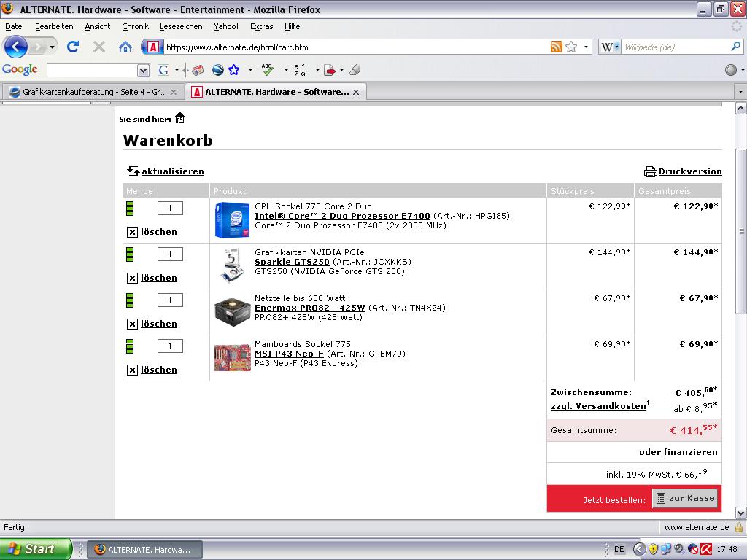Click the availability bars for Intel E7400
Viewport: 747px width, 560px height.
point(130,209)
